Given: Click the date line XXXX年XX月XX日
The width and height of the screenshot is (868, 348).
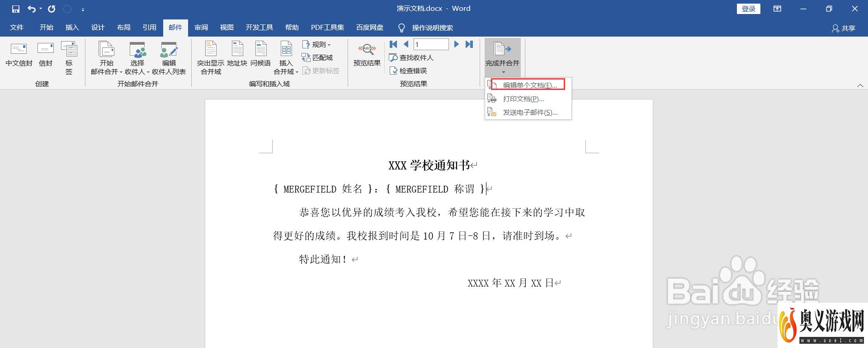Looking at the screenshot, I should click(x=511, y=283).
